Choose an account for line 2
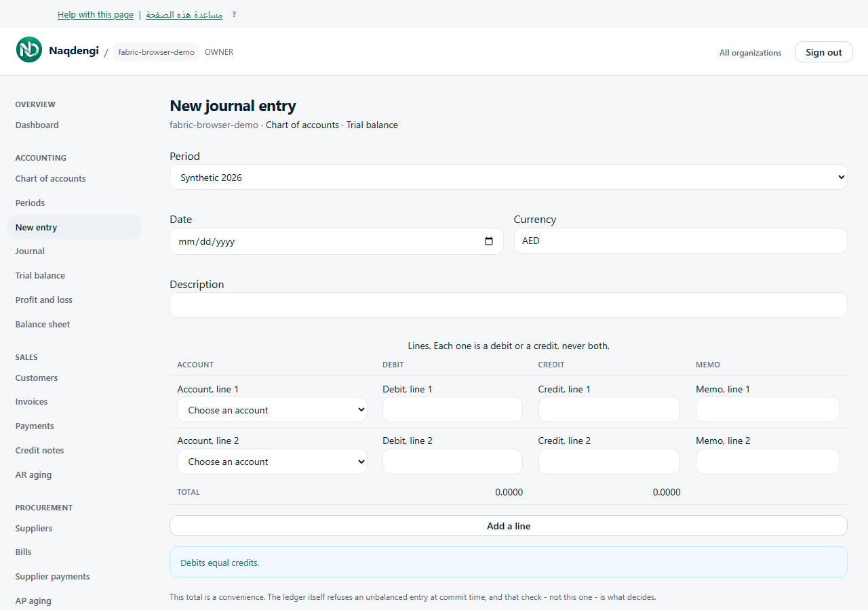 click(273, 462)
